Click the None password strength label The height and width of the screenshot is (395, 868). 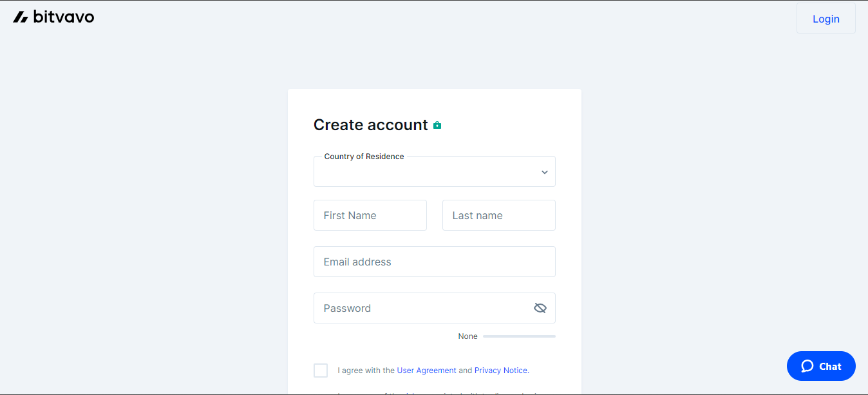[x=468, y=336]
